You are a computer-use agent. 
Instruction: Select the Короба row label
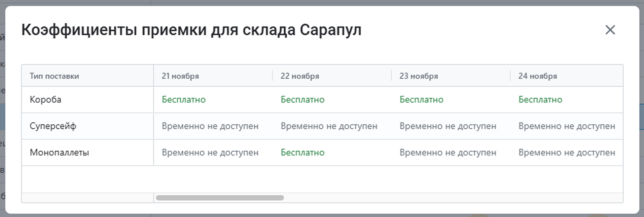click(45, 100)
